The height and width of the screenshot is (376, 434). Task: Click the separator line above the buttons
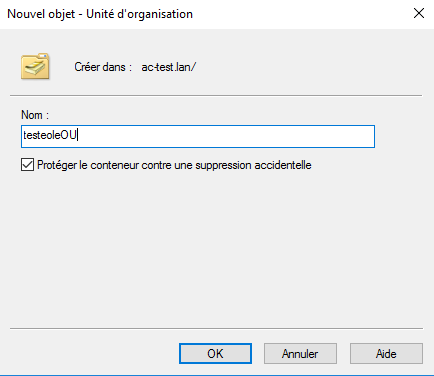pyautogui.click(x=216, y=328)
